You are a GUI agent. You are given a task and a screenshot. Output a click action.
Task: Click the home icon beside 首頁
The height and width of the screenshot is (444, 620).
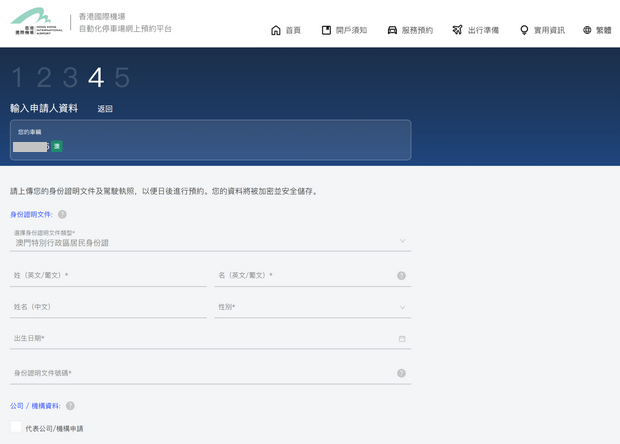click(276, 30)
